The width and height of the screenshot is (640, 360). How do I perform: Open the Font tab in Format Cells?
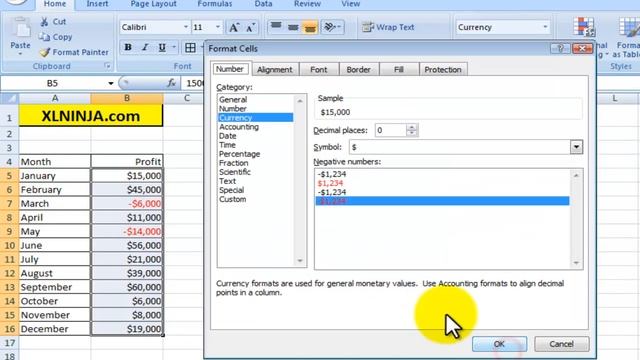(x=318, y=69)
